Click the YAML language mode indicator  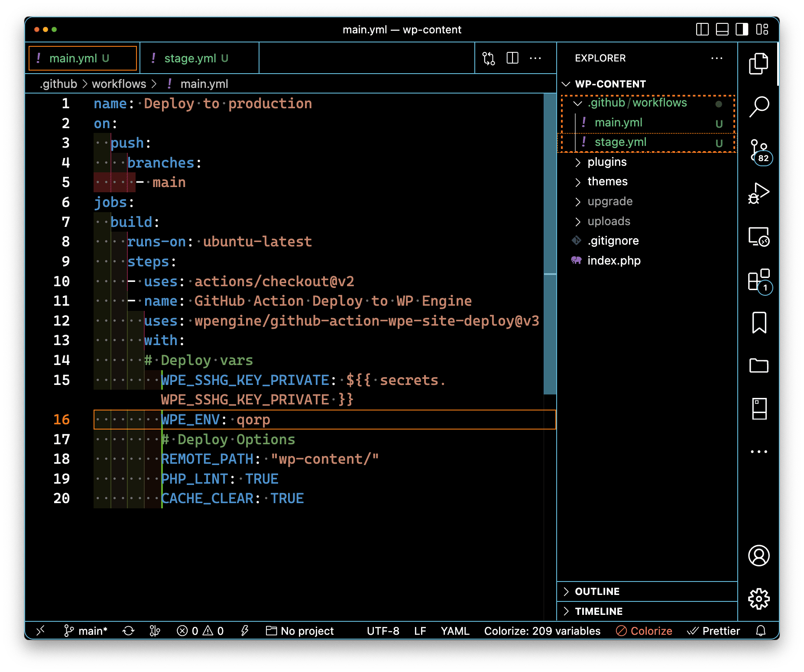point(455,631)
